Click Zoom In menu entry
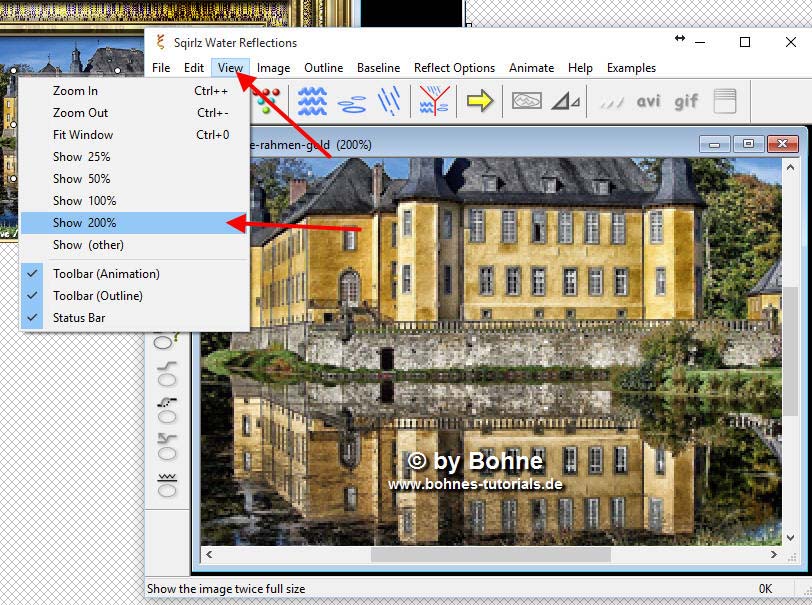Image resolution: width=812 pixels, height=605 pixels. [x=75, y=91]
